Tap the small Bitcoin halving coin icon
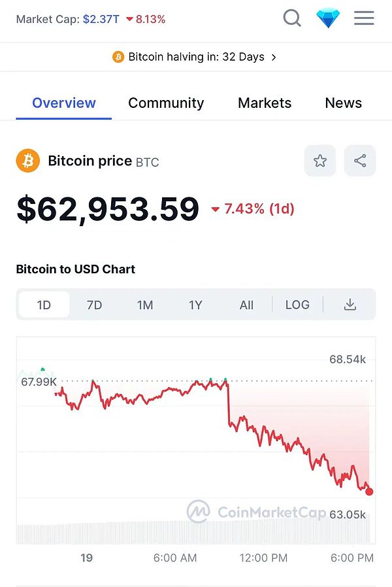The width and height of the screenshot is (392, 587). [x=118, y=57]
